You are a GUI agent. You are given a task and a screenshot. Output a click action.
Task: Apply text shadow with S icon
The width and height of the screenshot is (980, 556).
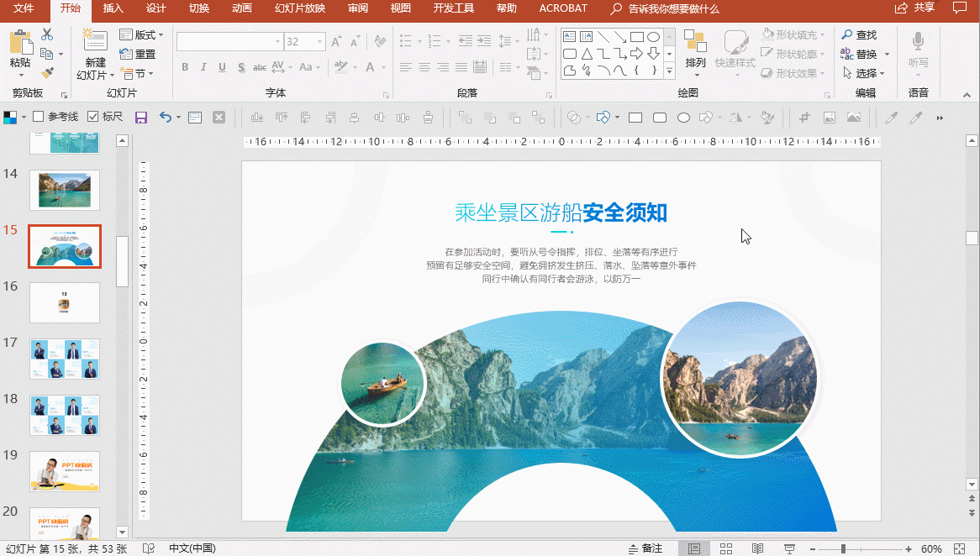[x=241, y=67]
